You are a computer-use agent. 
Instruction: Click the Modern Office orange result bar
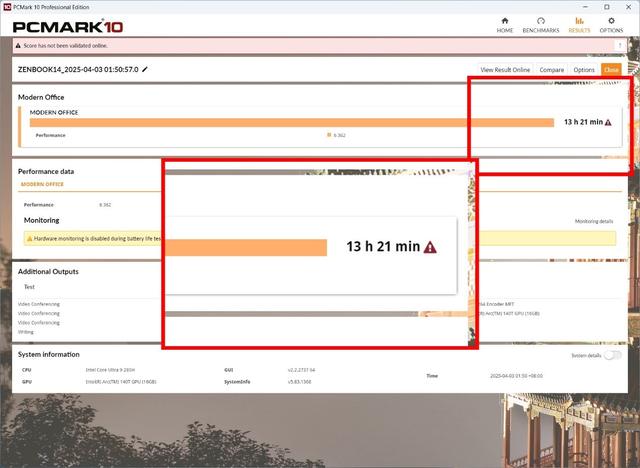click(x=291, y=122)
